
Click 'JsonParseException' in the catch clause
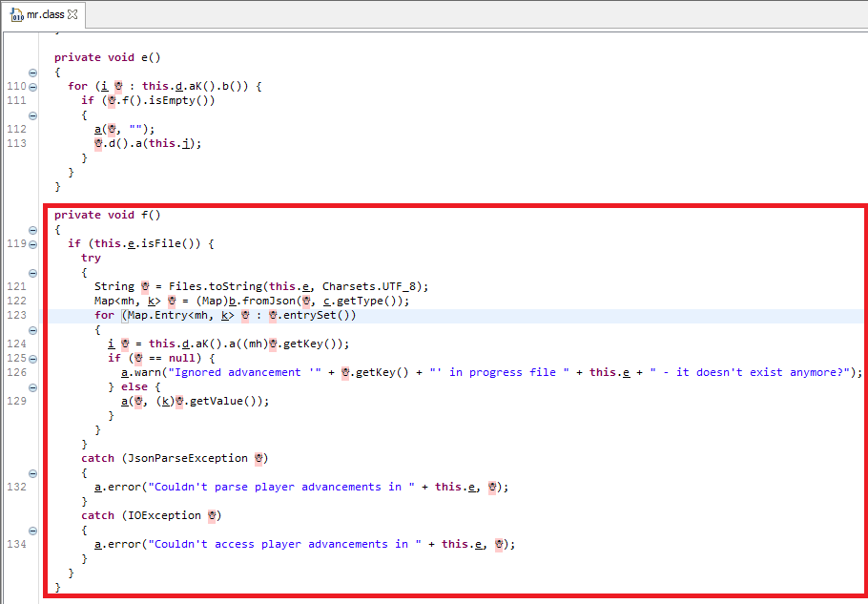[188, 458]
